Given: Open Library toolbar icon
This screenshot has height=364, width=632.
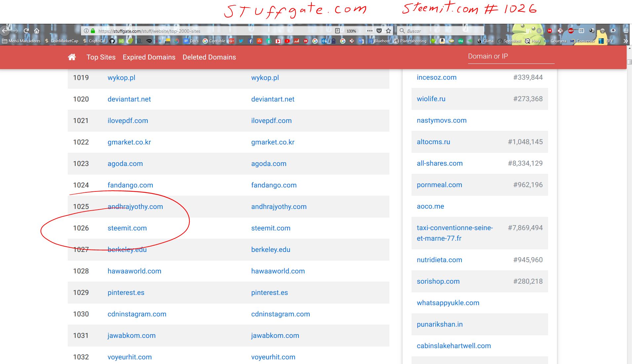Looking at the screenshot, I should point(528,31).
